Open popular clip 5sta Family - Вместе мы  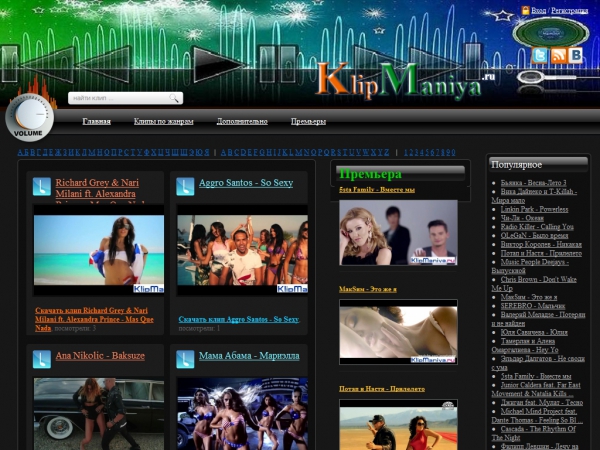point(536,376)
